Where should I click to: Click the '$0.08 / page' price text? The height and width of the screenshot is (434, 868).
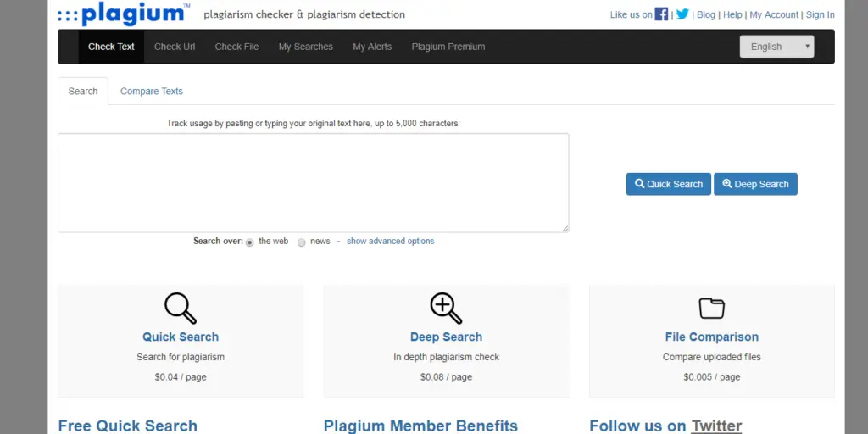(446, 377)
